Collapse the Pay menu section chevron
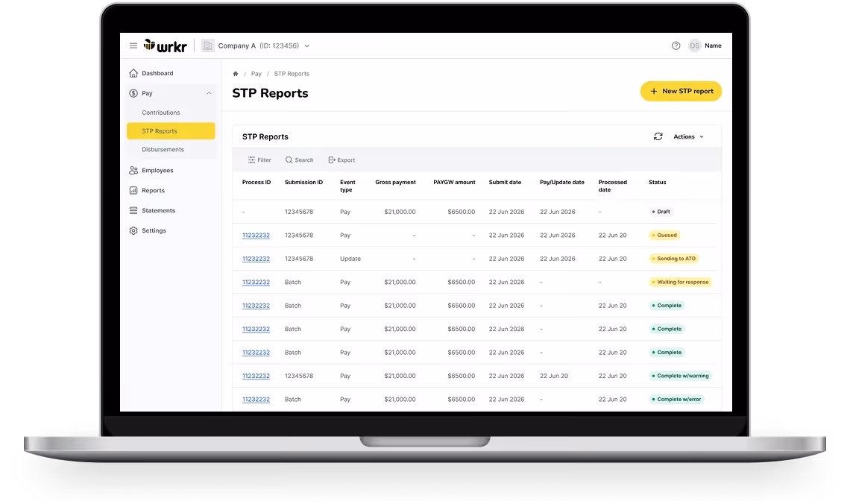The height and width of the screenshot is (504, 850). pos(209,93)
